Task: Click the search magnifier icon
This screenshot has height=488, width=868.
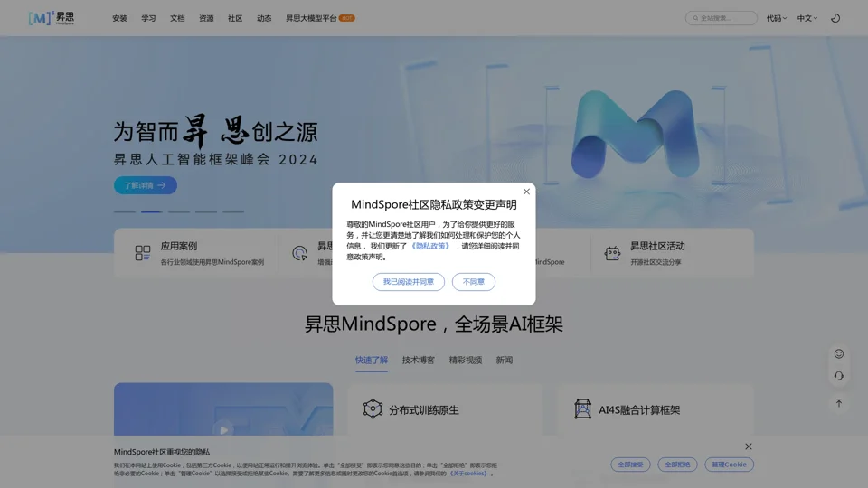Action: pos(696,18)
